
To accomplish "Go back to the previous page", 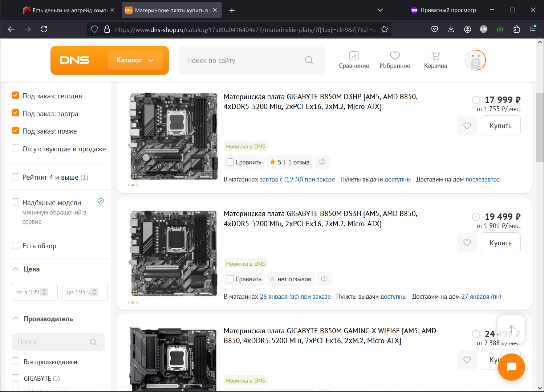I will click(11, 29).
